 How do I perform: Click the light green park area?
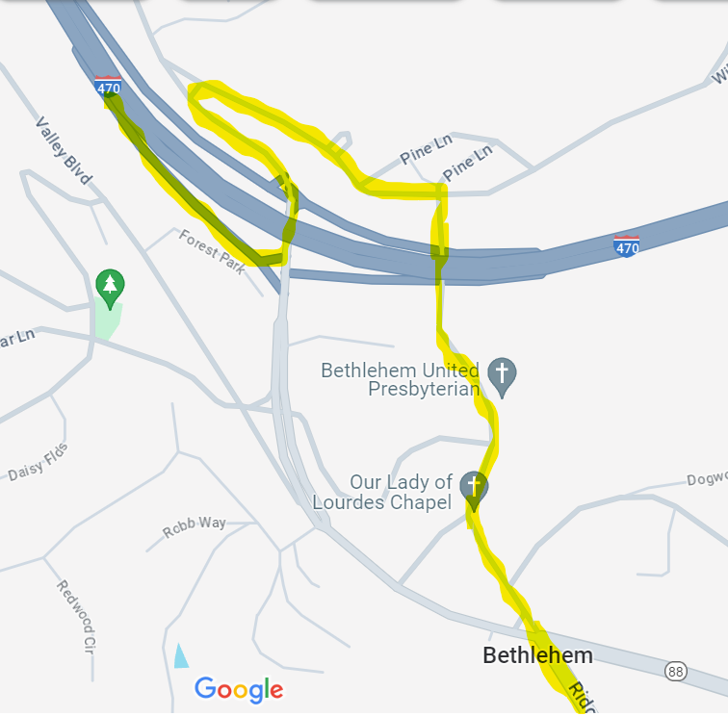coord(107,321)
